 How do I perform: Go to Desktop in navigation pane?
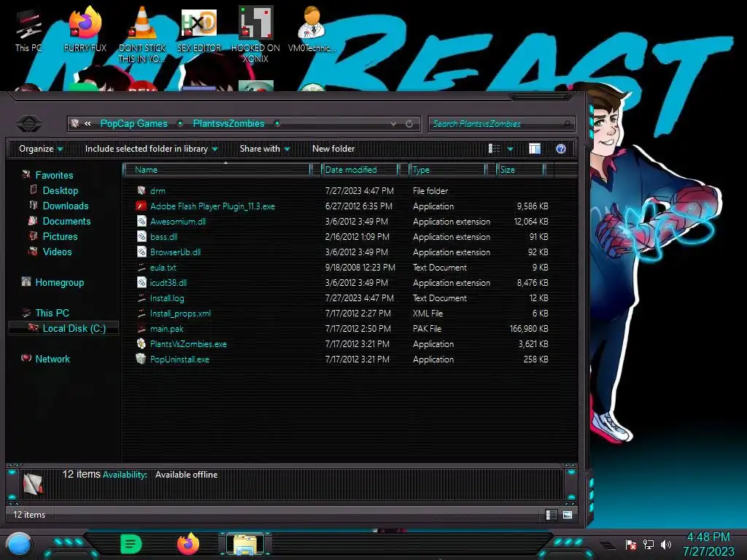[60, 190]
